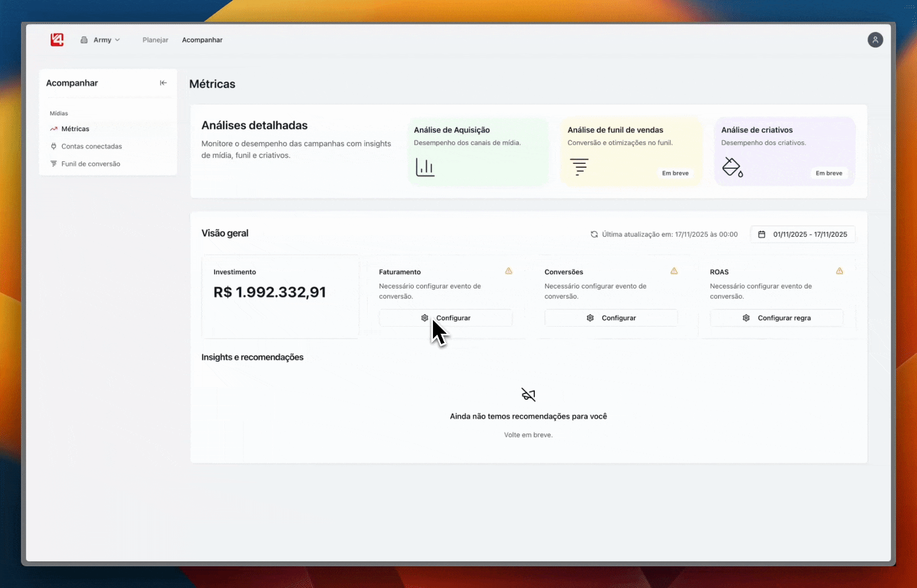
Task: Click Configurar regra button under ROAS
Action: [x=777, y=318]
